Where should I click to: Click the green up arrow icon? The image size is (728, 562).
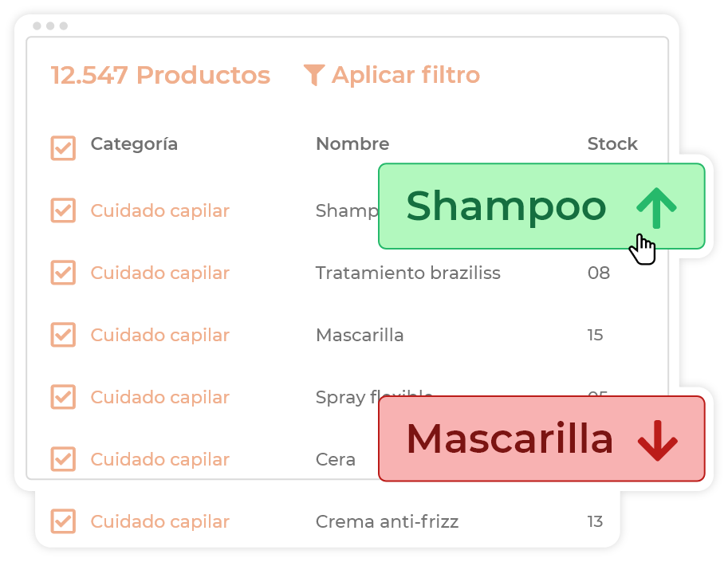(656, 207)
